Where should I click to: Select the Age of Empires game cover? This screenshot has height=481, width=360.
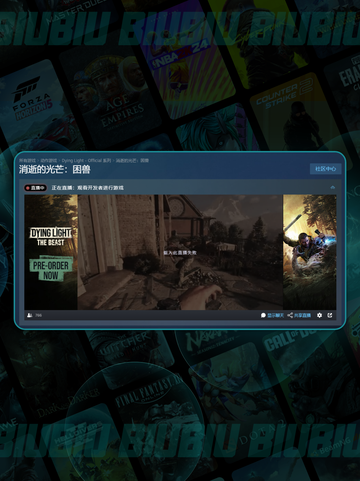point(114,97)
